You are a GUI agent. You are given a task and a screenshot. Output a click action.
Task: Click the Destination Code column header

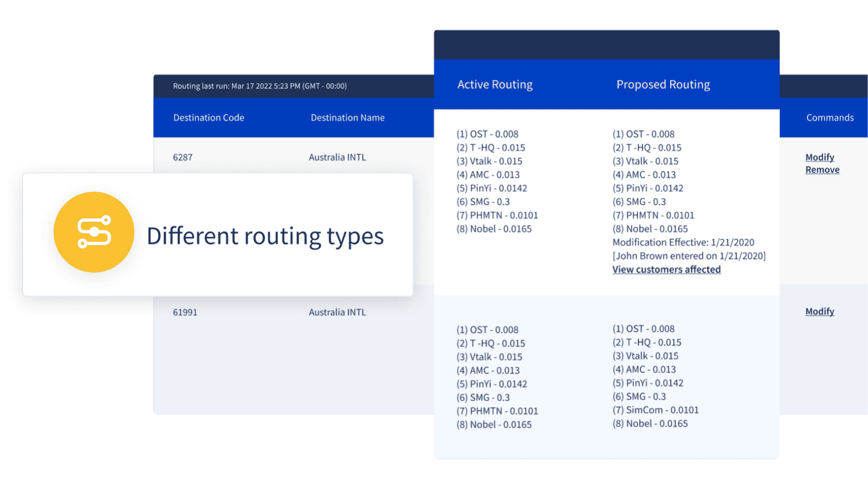(x=209, y=118)
